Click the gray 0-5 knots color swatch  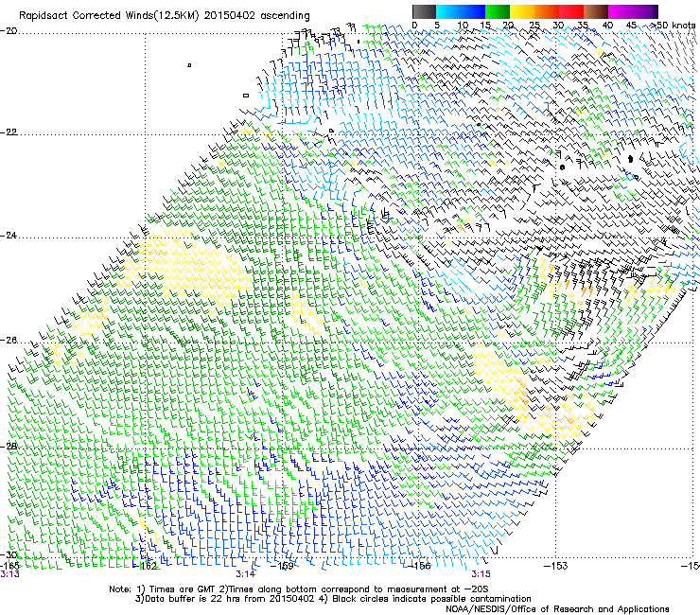pos(424,11)
